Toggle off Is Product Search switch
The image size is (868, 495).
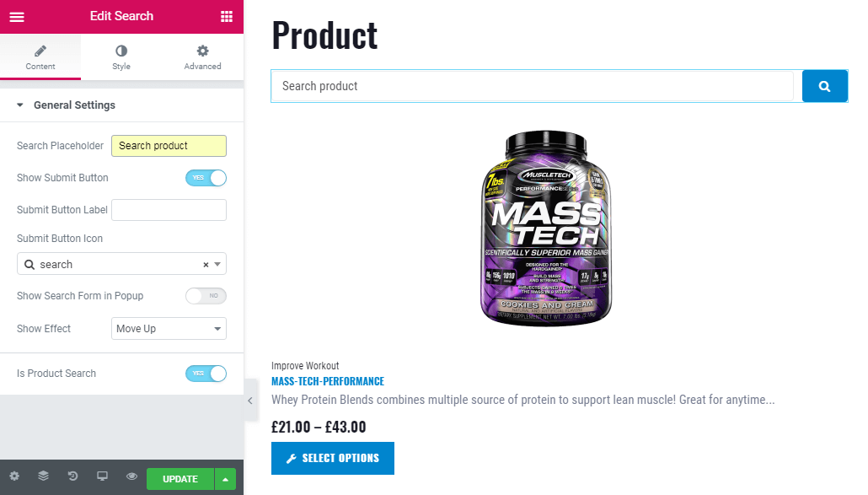206,374
